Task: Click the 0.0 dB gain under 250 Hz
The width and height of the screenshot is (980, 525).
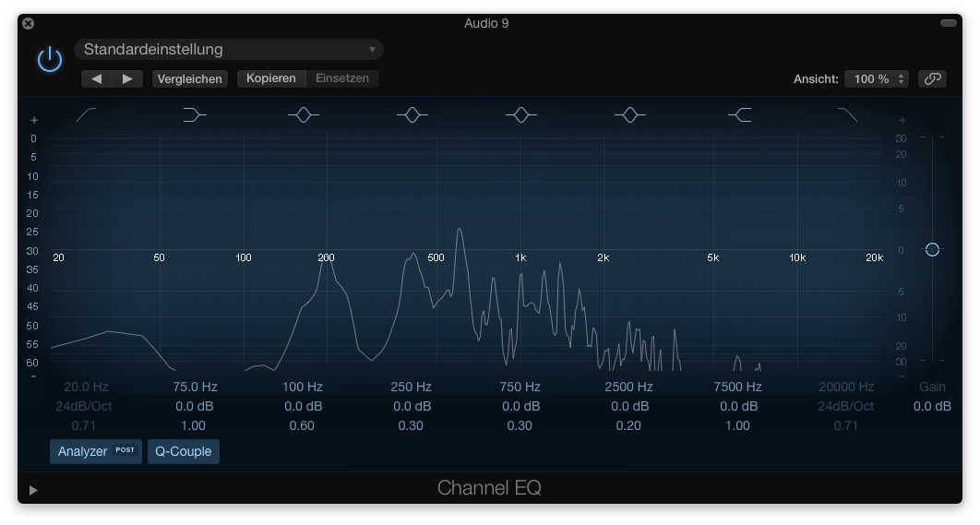Action: coord(412,406)
